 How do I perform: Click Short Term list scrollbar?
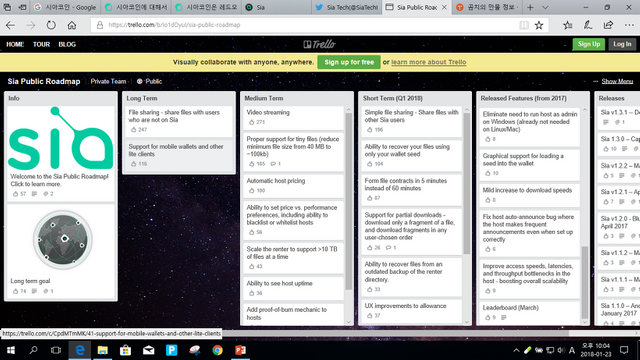tap(467, 183)
